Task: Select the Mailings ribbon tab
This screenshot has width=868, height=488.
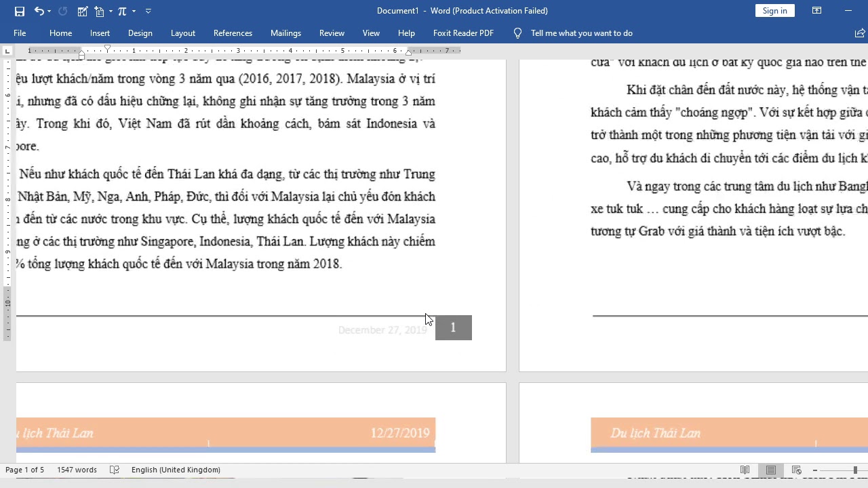Action: [285, 33]
